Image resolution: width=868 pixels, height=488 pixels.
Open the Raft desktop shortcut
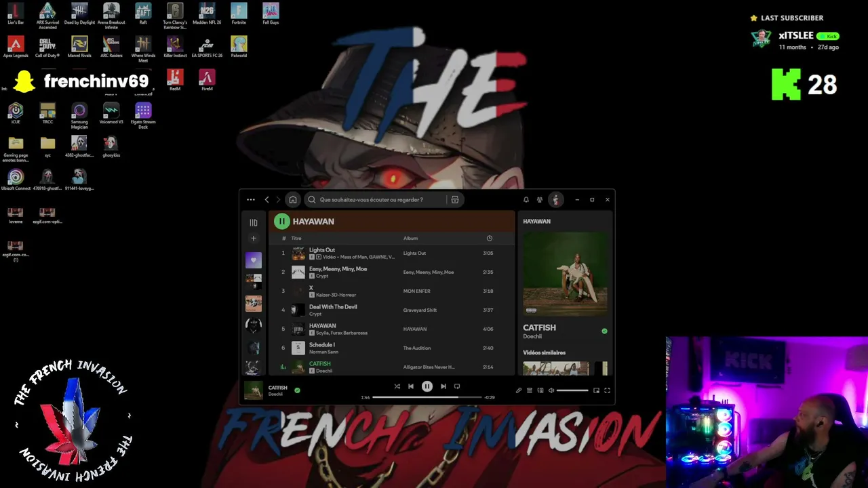pos(143,14)
